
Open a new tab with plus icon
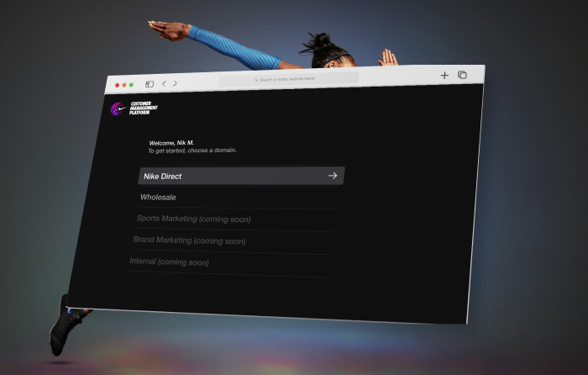[444, 75]
